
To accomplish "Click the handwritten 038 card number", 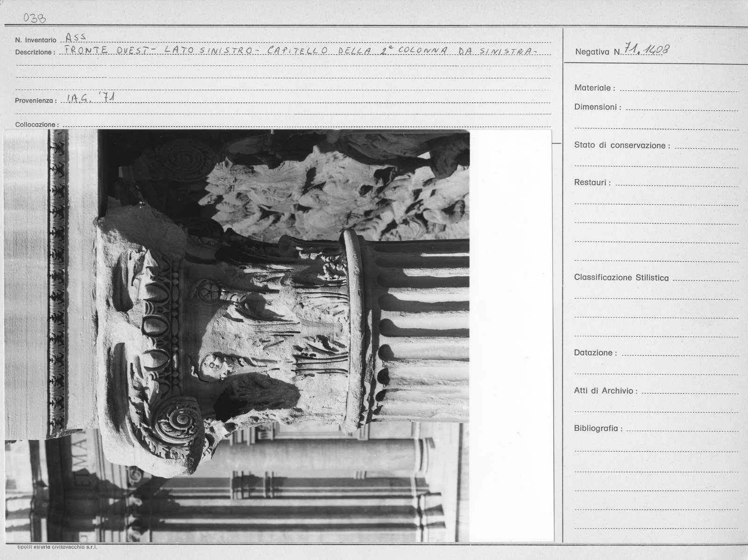I will click(35, 18).
